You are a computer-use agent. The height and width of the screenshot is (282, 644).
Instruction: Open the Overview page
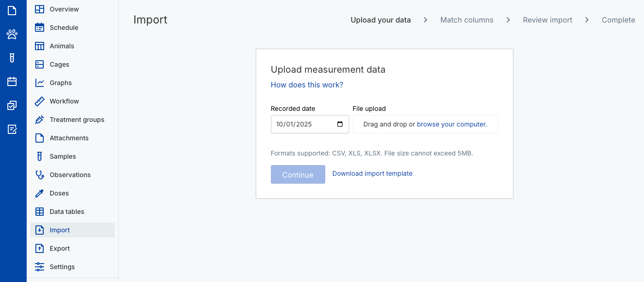pos(64,9)
